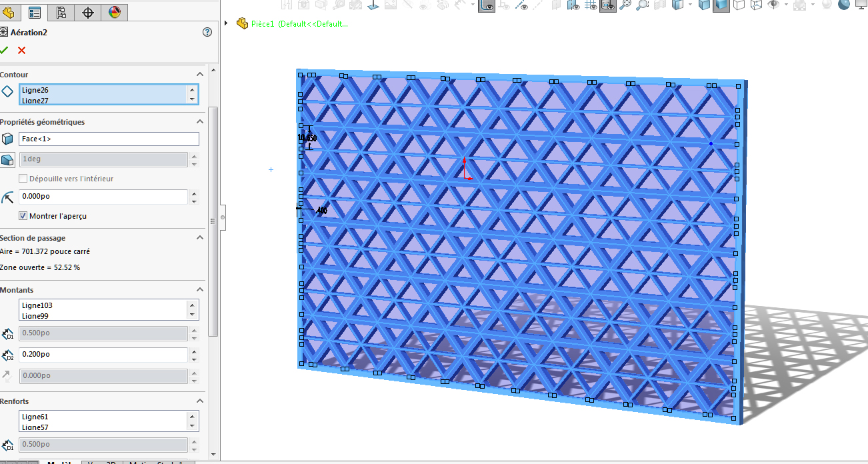Toggle Dépouille vers l'intérieur checkbox
Screen dimensions: 868x464
click(23, 179)
